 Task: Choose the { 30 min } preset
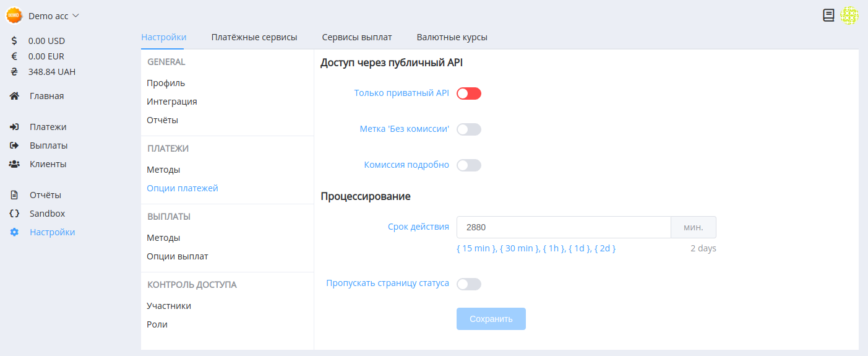pos(520,248)
